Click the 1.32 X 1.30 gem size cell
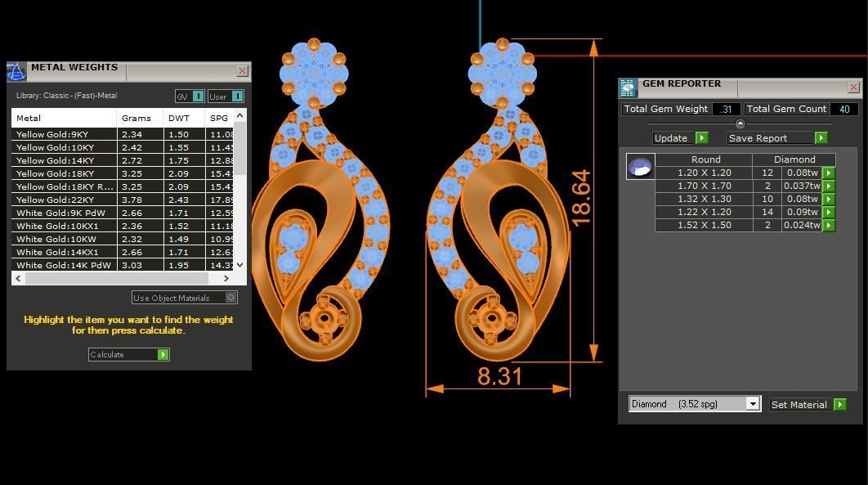868x485 pixels. pos(705,199)
